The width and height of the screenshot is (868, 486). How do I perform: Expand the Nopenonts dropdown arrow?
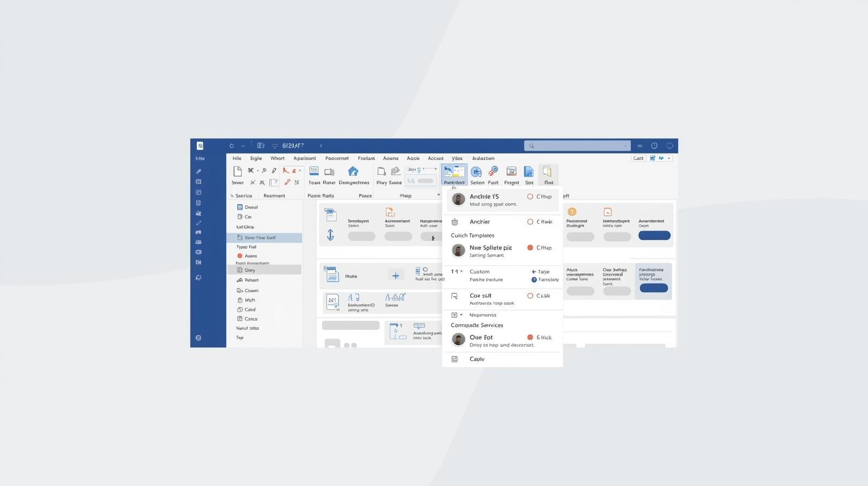point(461,315)
